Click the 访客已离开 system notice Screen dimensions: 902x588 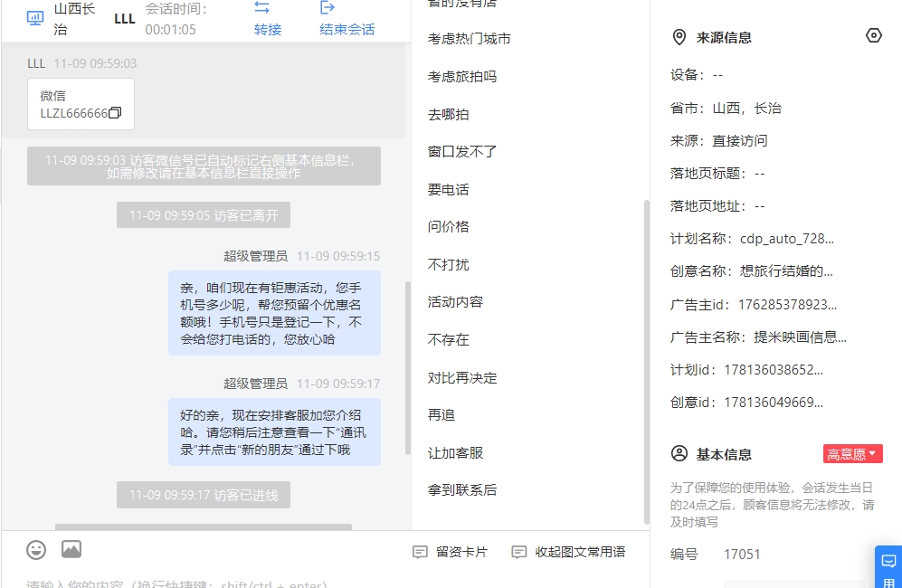tap(204, 215)
